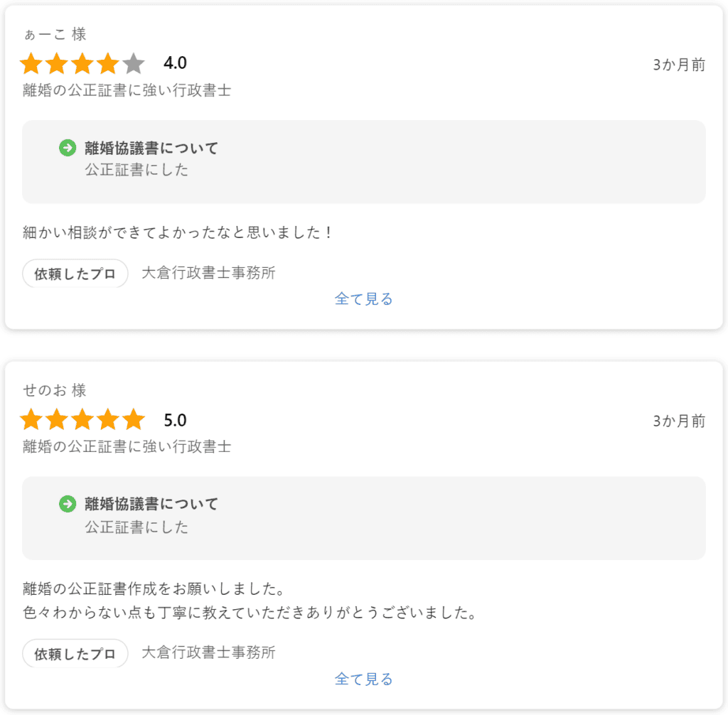Click the fifth star in せのお's rating
The height and width of the screenshot is (715, 728).
pos(134,420)
